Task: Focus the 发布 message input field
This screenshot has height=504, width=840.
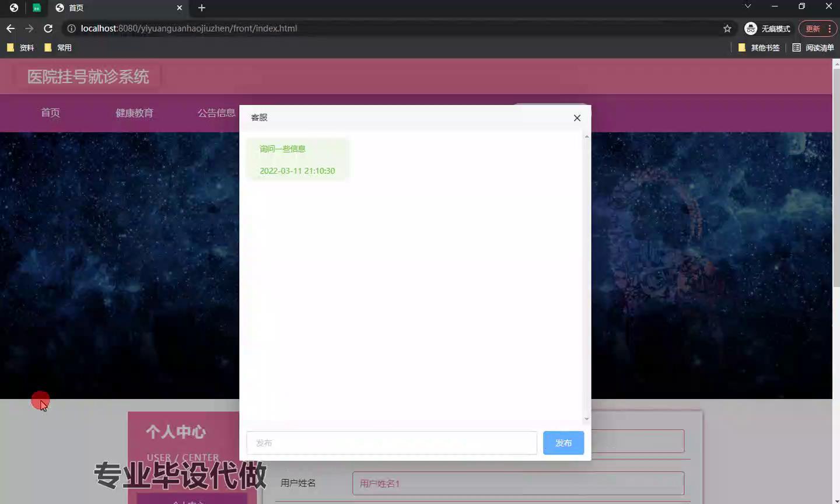Action: pos(391,443)
